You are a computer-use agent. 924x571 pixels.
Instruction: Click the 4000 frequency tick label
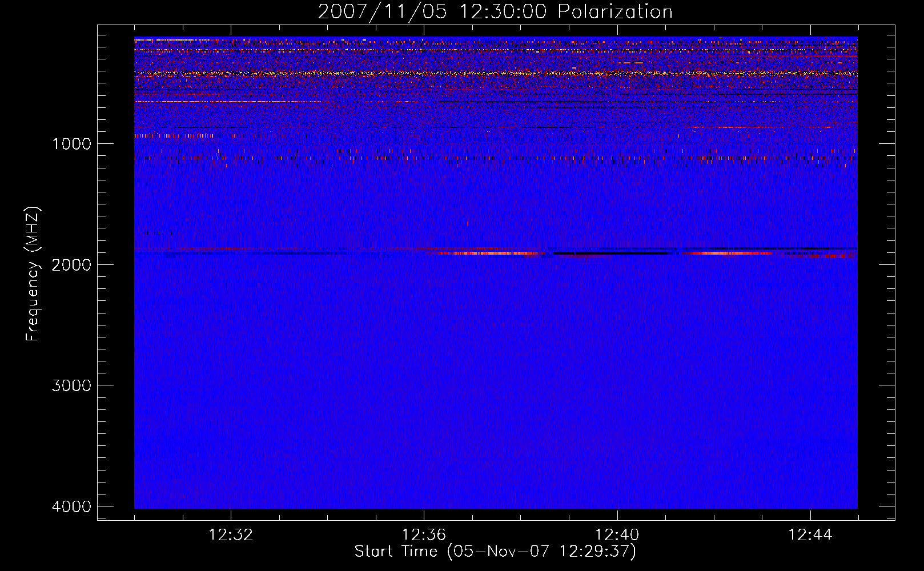71,506
